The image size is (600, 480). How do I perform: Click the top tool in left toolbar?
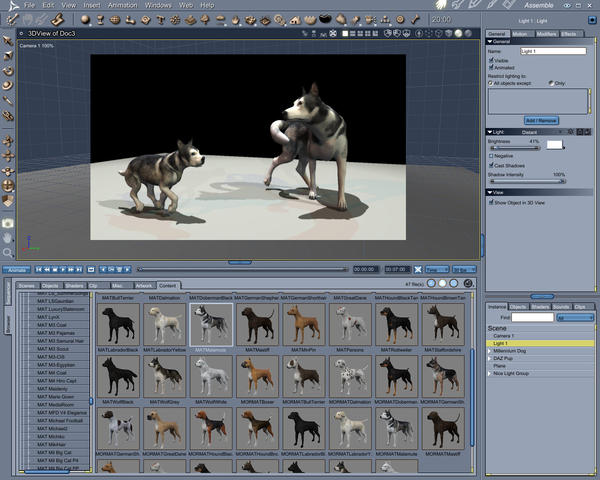pyautogui.click(x=8, y=40)
